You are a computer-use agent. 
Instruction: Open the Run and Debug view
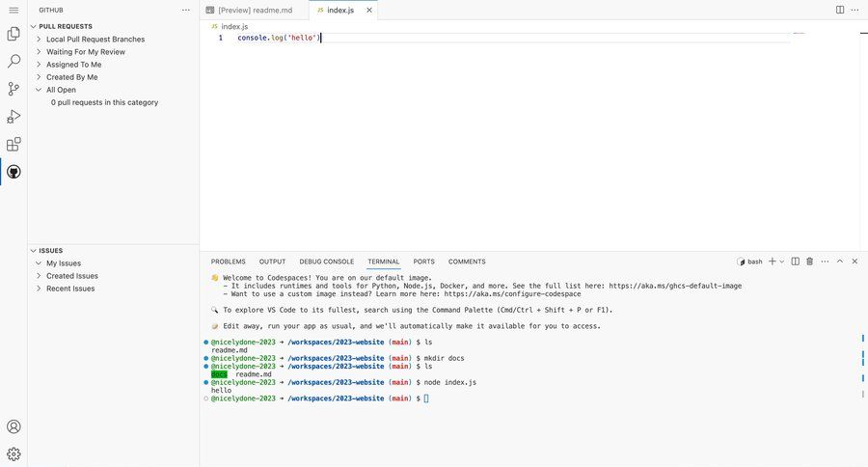14,117
